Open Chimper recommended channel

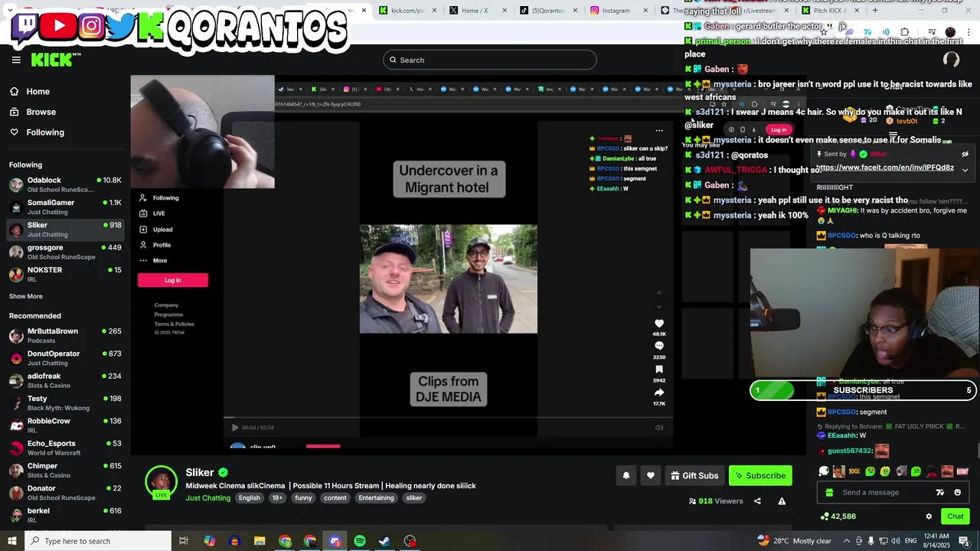(65, 470)
